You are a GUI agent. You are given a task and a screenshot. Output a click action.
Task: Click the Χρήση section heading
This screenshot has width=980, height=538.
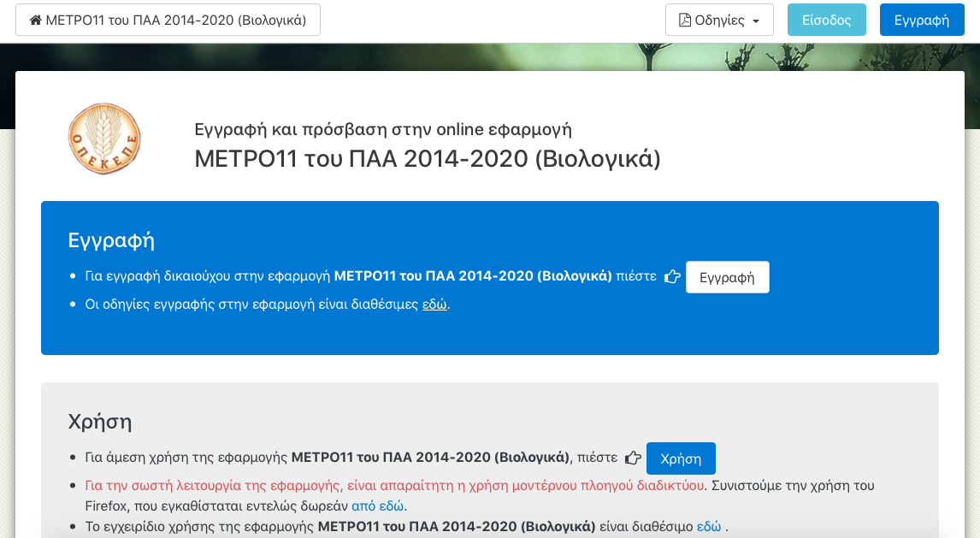point(100,422)
